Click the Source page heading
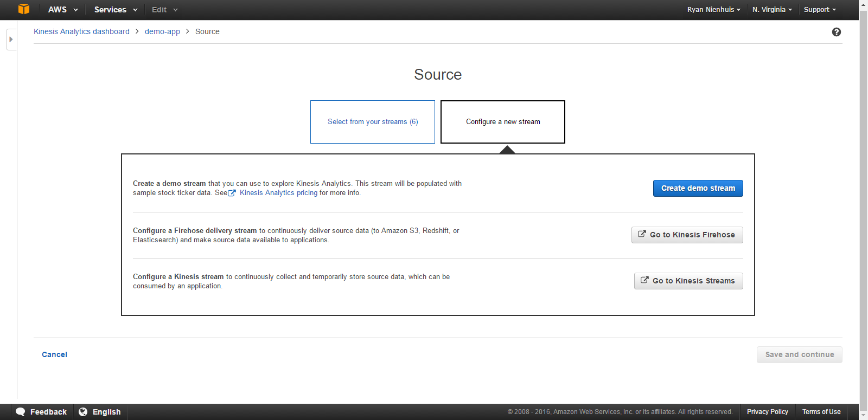 coord(438,75)
